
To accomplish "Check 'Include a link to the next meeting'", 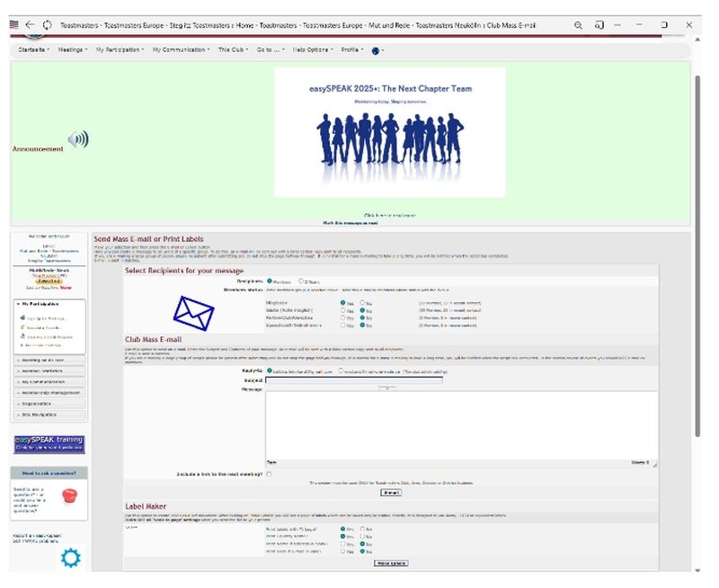I will coord(269,474).
